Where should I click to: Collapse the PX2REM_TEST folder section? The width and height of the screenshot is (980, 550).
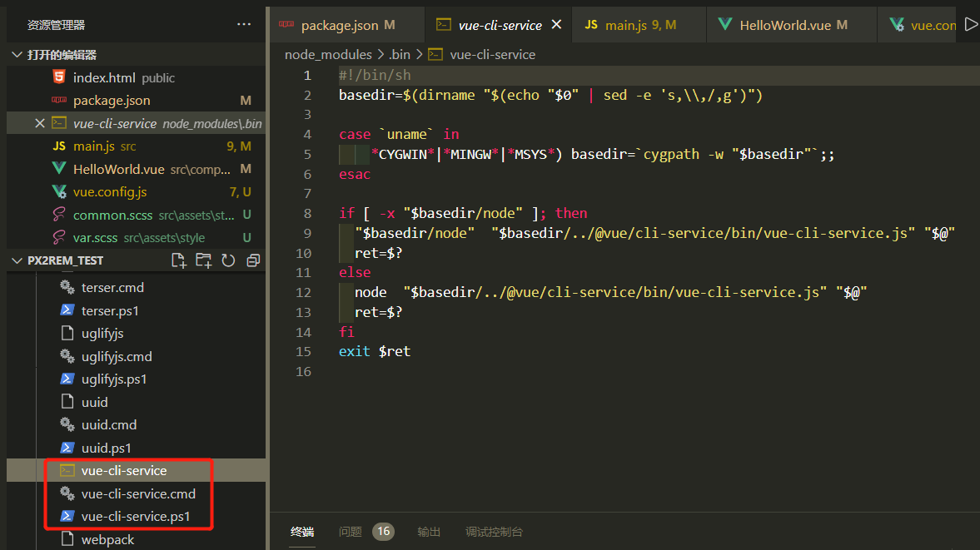click(x=17, y=260)
